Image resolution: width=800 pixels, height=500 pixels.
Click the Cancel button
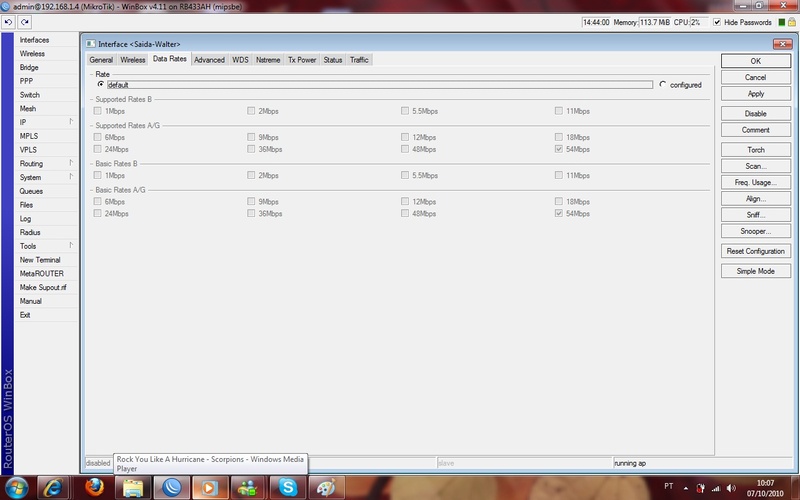(x=756, y=77)
